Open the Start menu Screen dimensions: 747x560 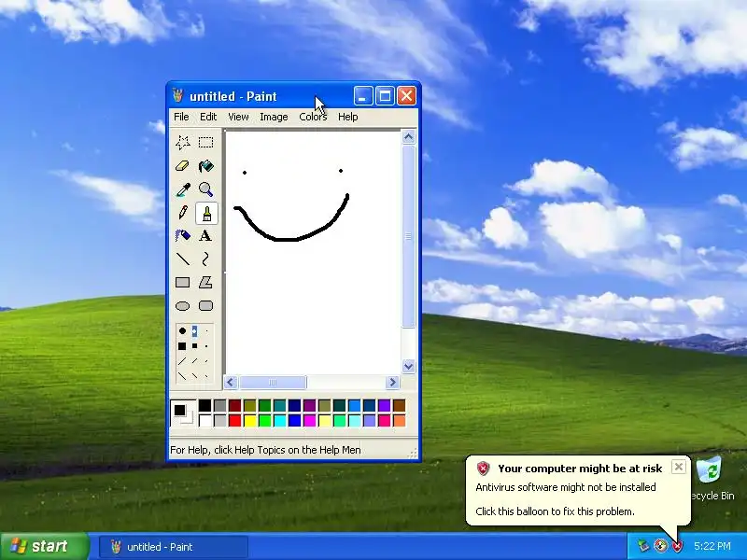tap(44, 546)
